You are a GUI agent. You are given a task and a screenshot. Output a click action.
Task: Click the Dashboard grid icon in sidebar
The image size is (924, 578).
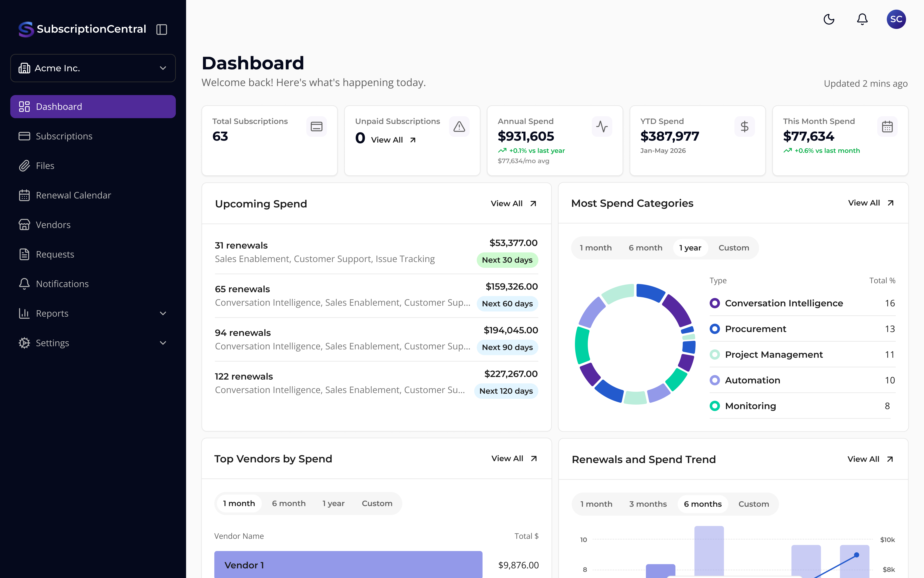pos(24,107)
